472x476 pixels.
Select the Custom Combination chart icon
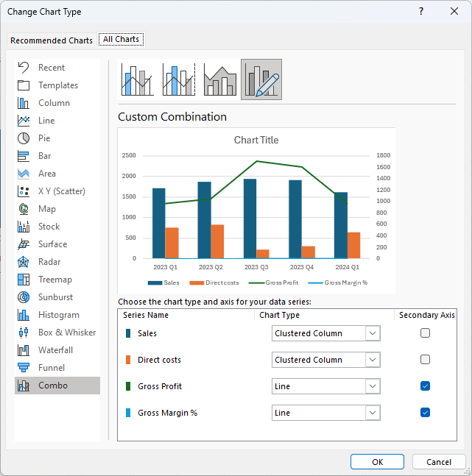click(x=261, y=79)
